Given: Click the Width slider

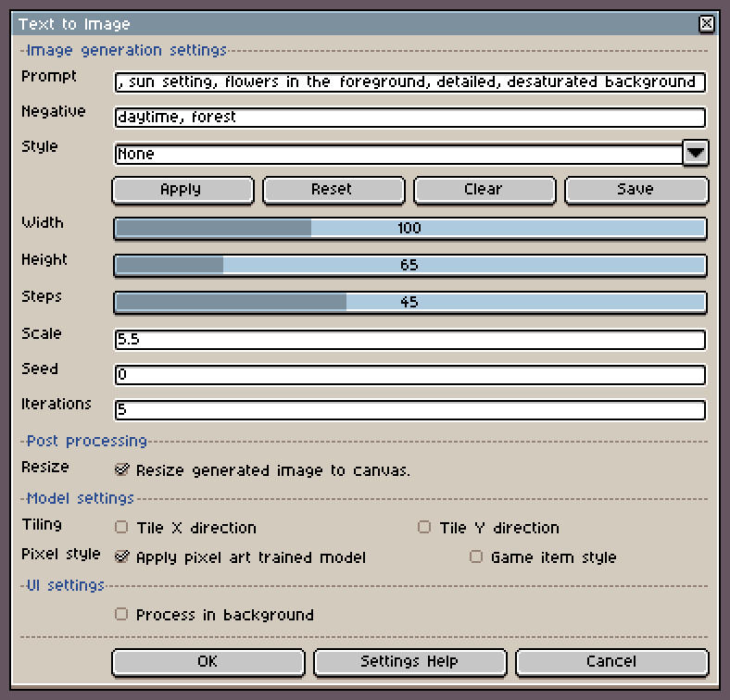Looking at the screenshot, I should tap(409, 228).
